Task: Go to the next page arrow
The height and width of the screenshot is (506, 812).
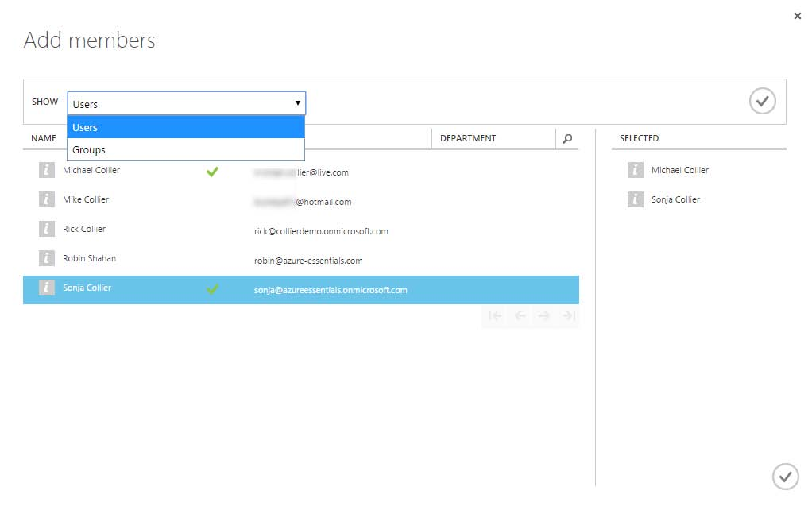Action: (543, 316)
